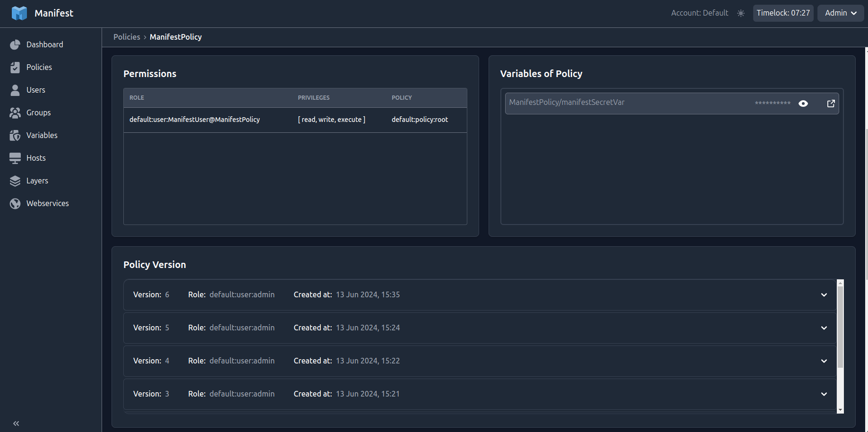Click the Policy Version heading
The height and width of the screenshot is (432, 868).
point(155,265)
